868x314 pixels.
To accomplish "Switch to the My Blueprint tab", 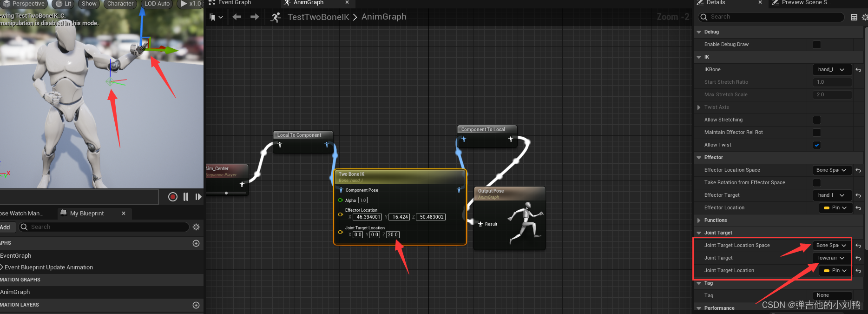I will point(86,214).
